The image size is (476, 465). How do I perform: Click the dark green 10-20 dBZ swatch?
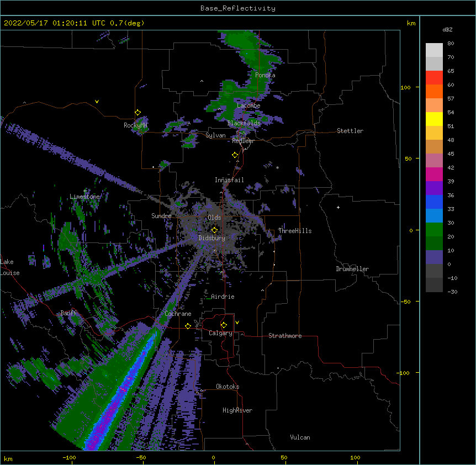point(434,244)
